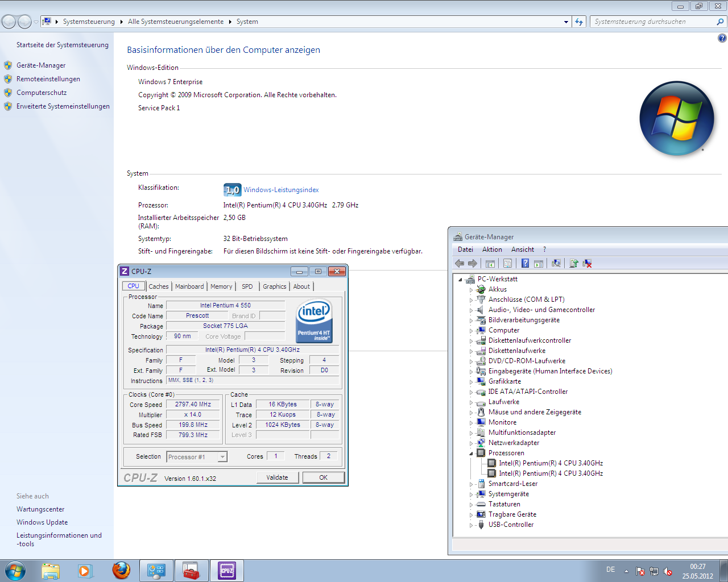Viewport: 728px width, 582px height.
Task: Switch to SPD tab in CPU-Z
Action: (247, 286)
